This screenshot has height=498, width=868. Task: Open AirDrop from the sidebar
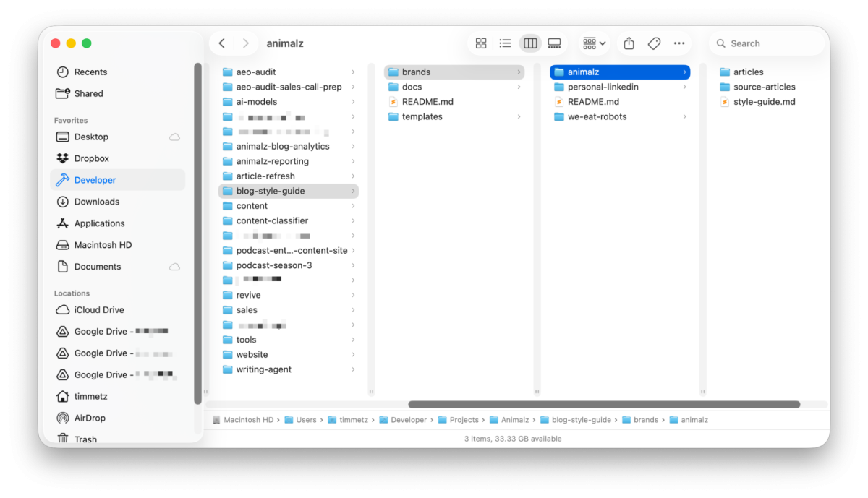(90, 418)
